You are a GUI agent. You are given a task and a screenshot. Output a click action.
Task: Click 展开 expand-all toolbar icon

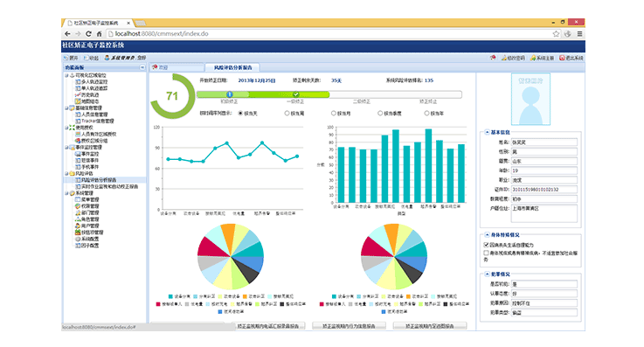pyautogui.click(x=66, y=58)
